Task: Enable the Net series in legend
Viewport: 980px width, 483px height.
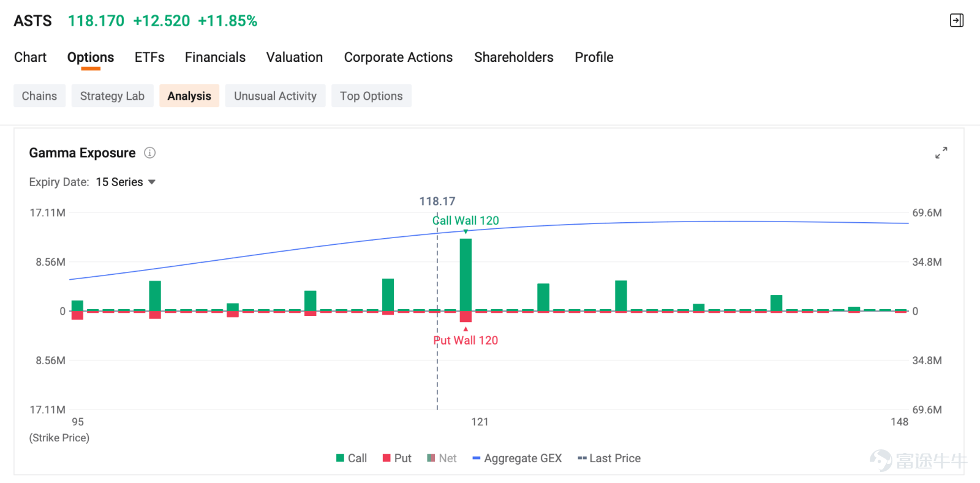Action: [x=442, y=459]
